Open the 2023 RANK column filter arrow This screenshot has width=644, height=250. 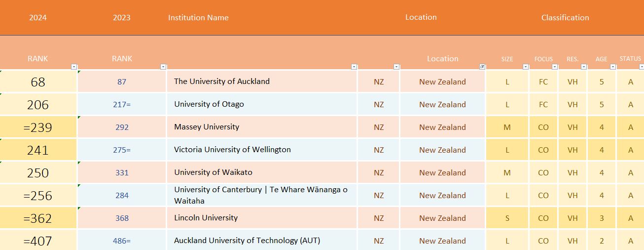pos(163,67)
